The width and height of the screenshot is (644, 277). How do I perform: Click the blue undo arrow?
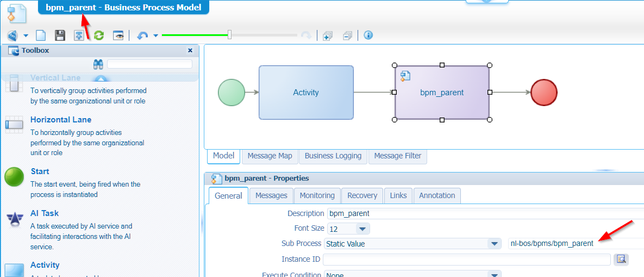pyautogui.click(x=142, y=35)
